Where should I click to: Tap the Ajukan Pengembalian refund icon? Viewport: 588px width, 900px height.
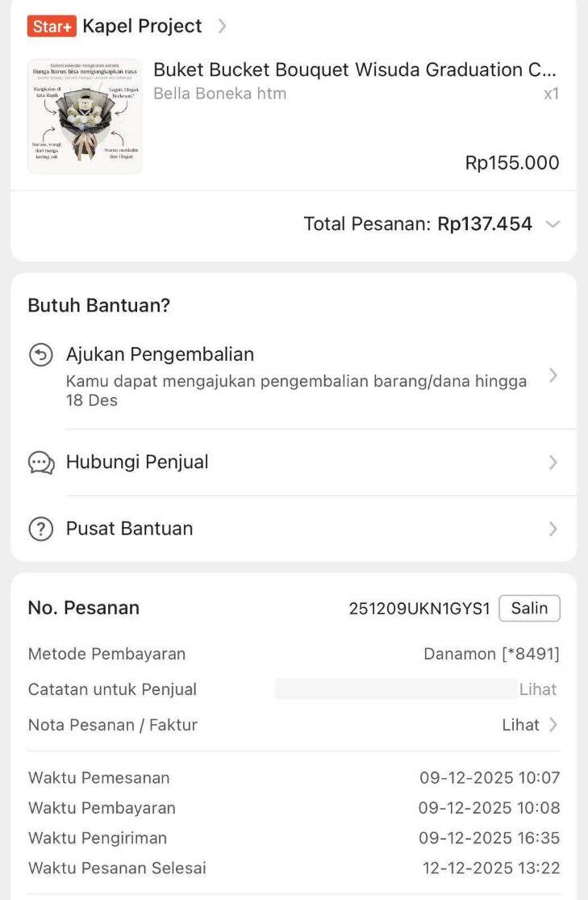pyautogui.click(x=40, y=354)
